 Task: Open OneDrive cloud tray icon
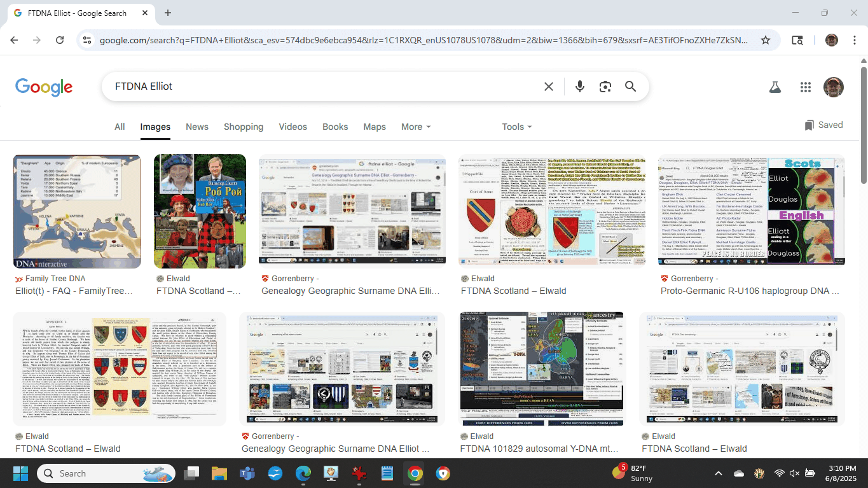(739, 473)
